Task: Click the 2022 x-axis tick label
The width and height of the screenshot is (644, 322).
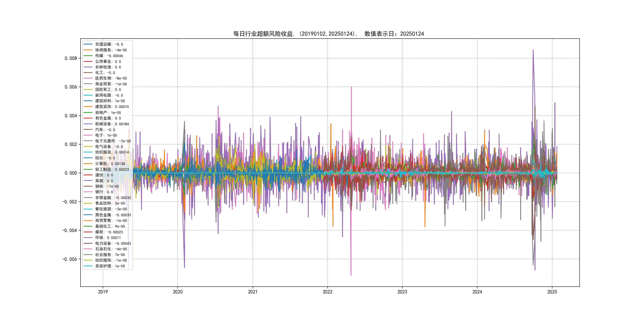Action: [328, 292]
